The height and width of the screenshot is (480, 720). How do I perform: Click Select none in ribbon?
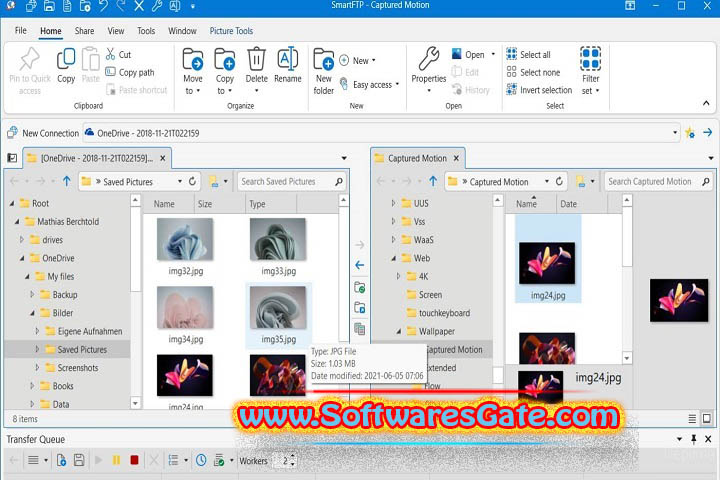pyautogui.click(x=533, y=72)
